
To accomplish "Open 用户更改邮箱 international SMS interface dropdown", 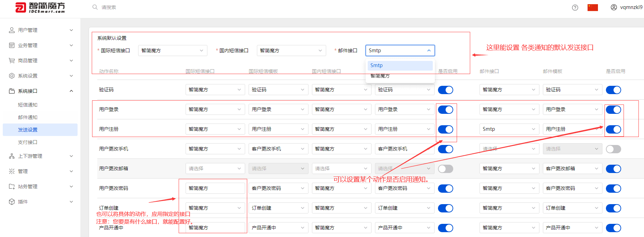I will (x=215, y=168).
